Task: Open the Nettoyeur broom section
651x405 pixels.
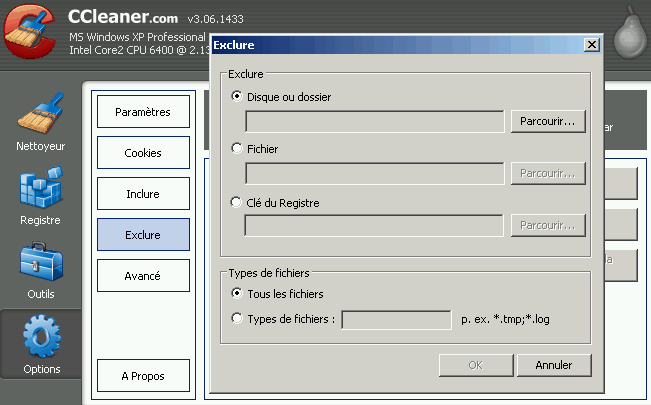Action: click(41, 122)
